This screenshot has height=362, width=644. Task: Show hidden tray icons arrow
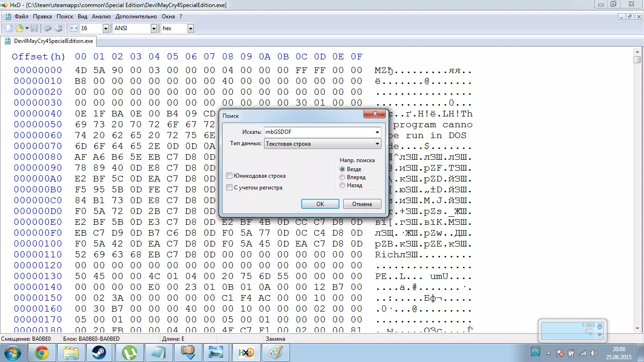(548, 353)
